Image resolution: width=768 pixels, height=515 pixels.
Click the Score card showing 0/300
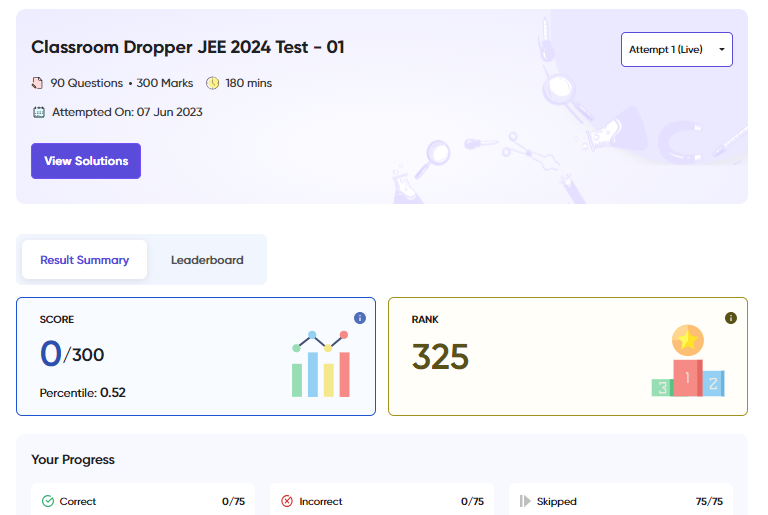pos(150,356)
